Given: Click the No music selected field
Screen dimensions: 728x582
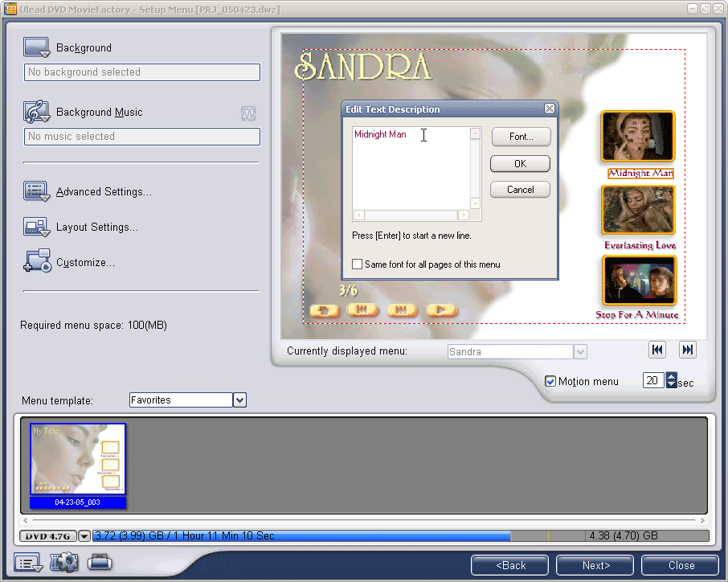Looking at the screenshot, I should click(x=142, y=136).
